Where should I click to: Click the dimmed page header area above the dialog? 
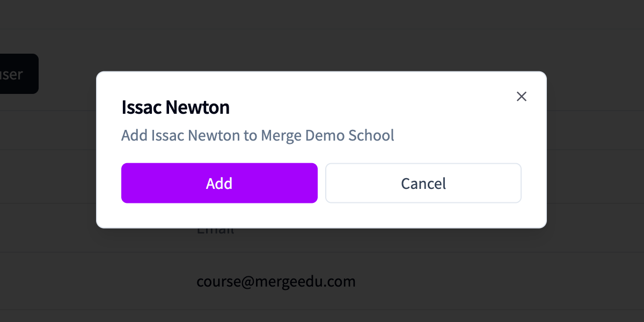tap(322, 32)
